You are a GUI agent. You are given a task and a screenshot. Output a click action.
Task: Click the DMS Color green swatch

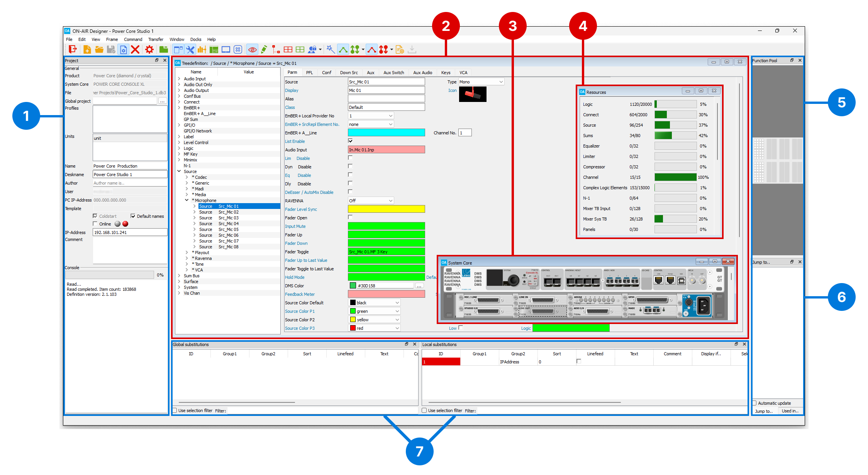point(353,286)
